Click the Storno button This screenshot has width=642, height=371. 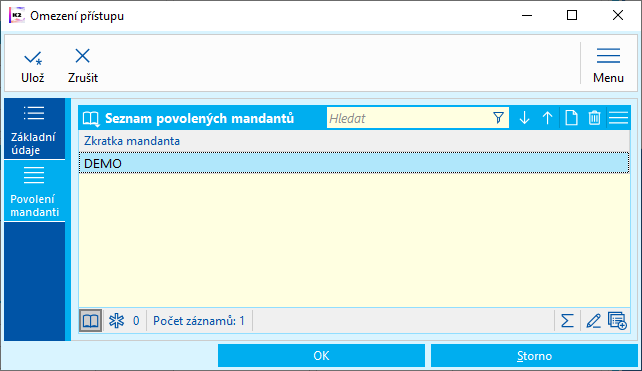tap(534, 355)
